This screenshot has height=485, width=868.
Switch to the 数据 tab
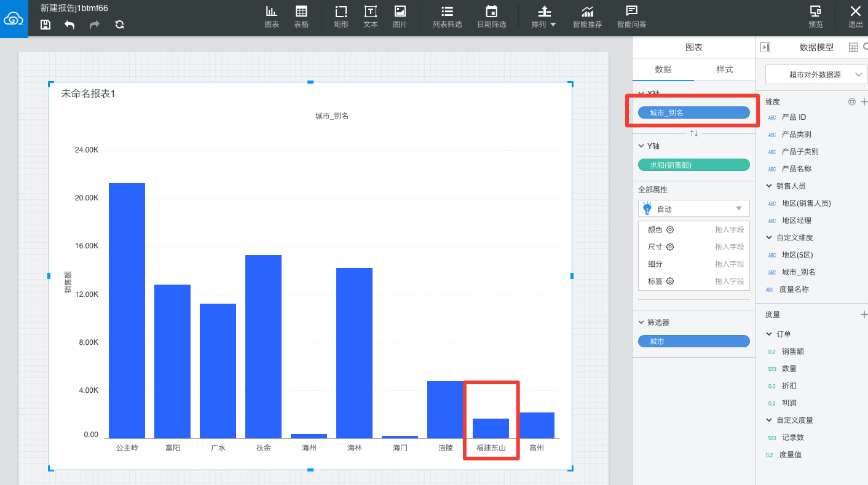pos(663,69)
